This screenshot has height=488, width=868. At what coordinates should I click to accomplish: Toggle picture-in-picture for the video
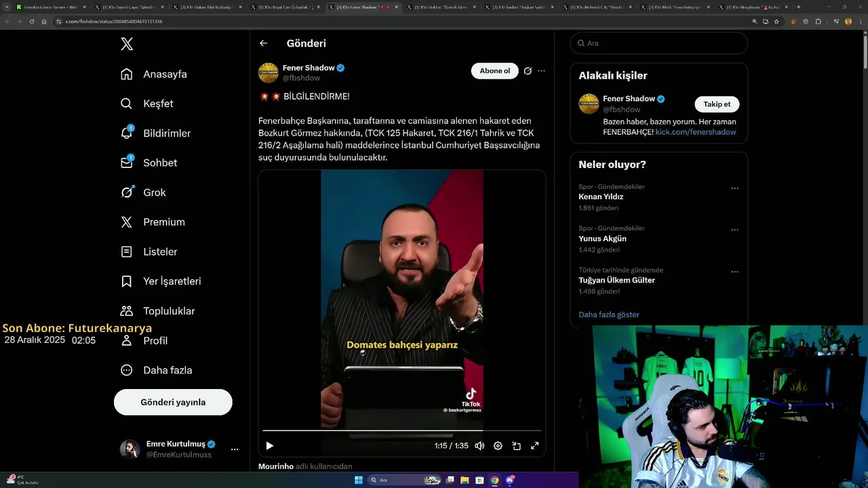[x=516, y=445]
